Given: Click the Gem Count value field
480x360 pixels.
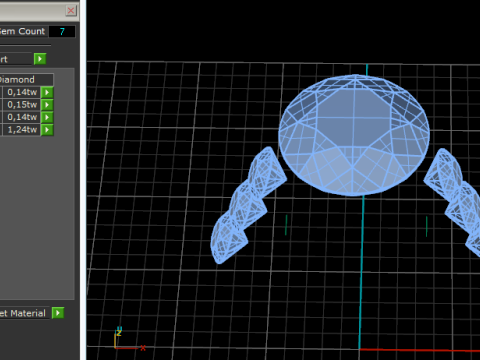Looking at the screenshot, I should point(62,32).
